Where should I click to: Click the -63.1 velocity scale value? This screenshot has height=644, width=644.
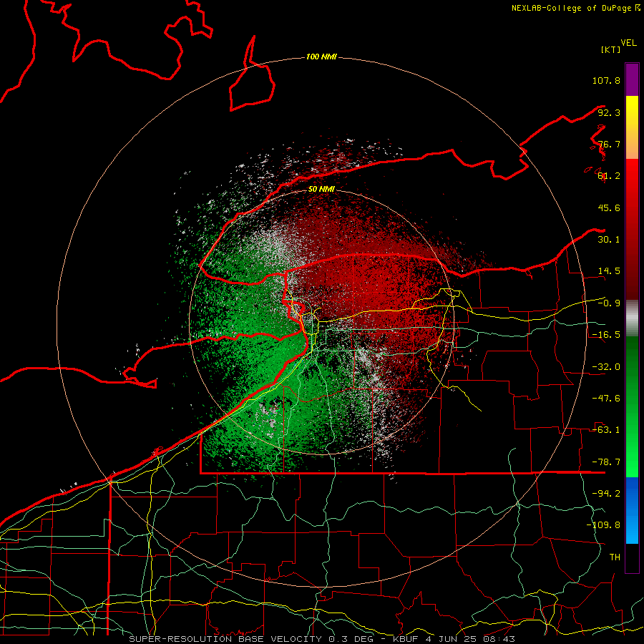click(x=606, y=430)
